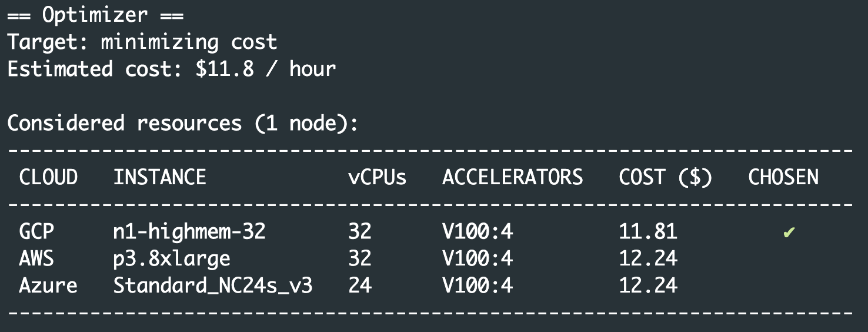The width and height of the screenshot is (868, 332).
Task: Click the Estimated cost line
Action: click(172, 69)
